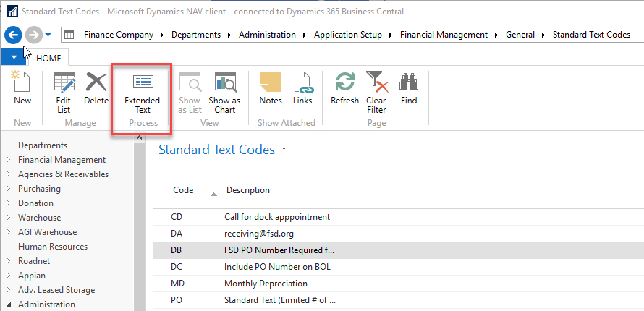644x311 pixels.
Task: Select row 'Monthly Depreciation'
Action: pos(399,284)
